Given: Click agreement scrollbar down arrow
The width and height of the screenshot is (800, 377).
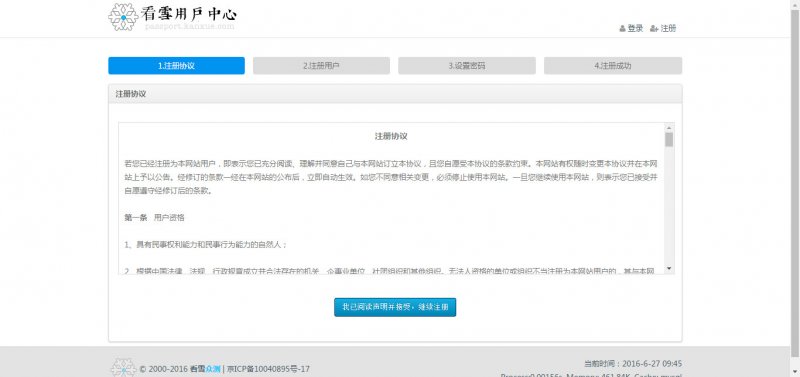Looking at the screenshot, I should (669, 269).
